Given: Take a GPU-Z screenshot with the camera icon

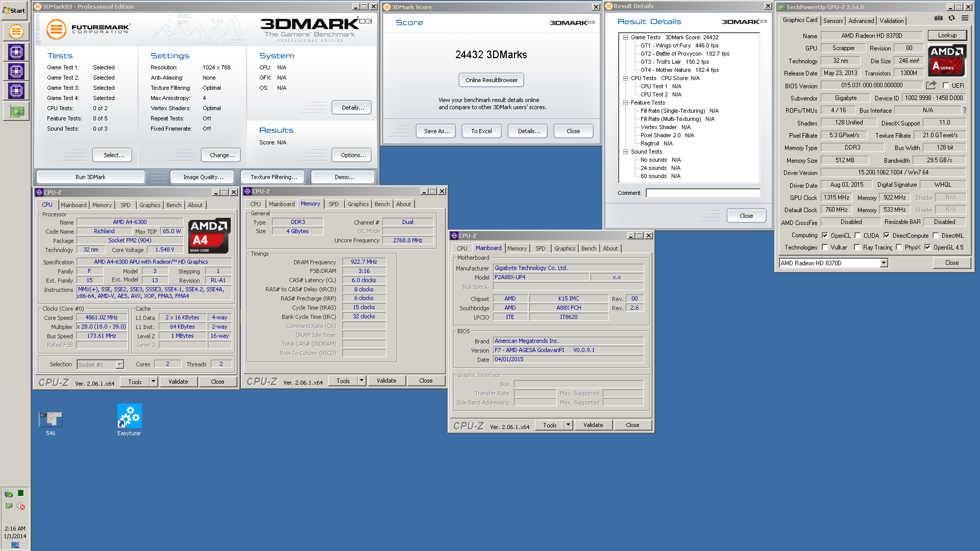Looking at the screenshot, I should [x=938, y=18].
